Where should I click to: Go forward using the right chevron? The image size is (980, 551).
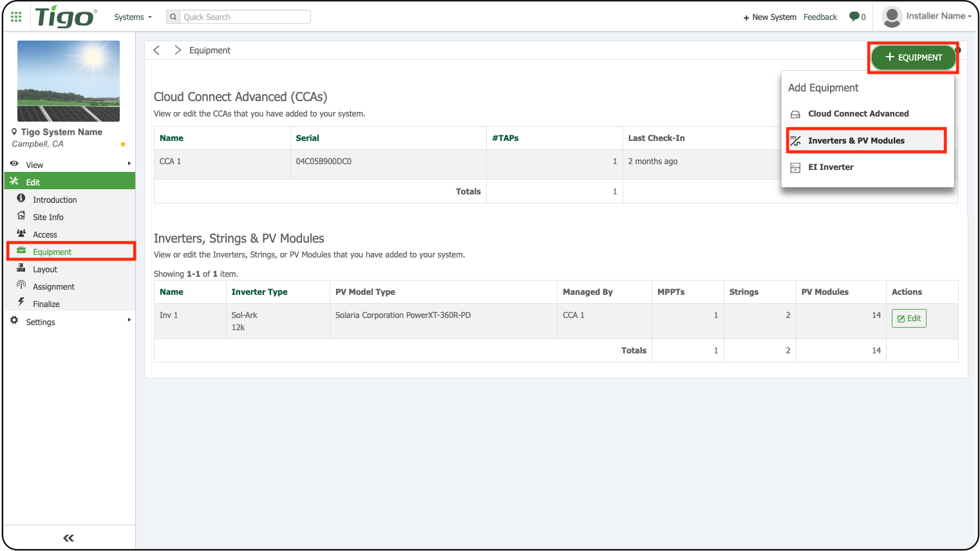[x=178, y=50]
